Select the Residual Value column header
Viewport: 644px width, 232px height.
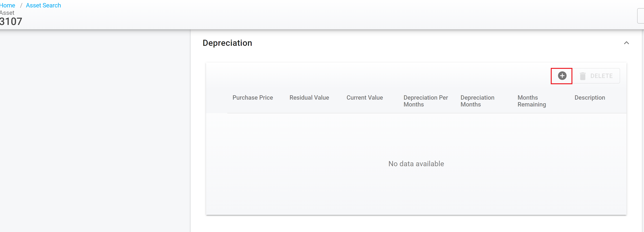coord(309,98)
